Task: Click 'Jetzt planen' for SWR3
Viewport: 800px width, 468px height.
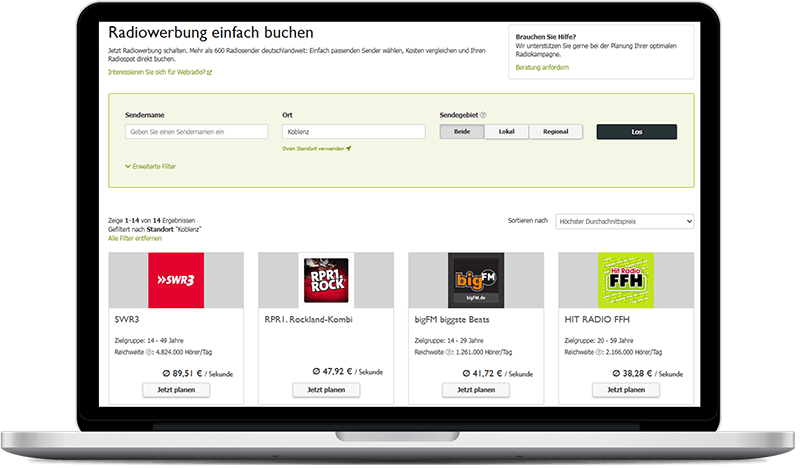Action: pos(176,390)
